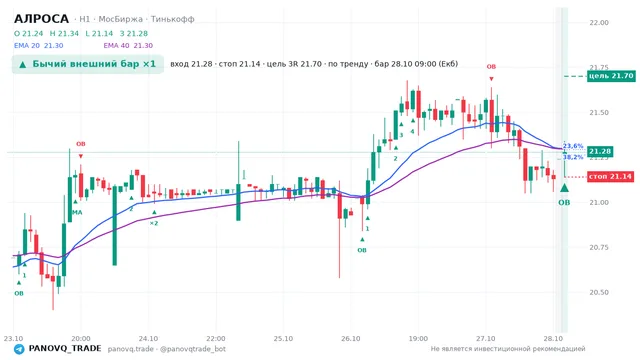Click the 'З 21.28' close value
Viewport: 640px width, 360px height.
[134, 33]
